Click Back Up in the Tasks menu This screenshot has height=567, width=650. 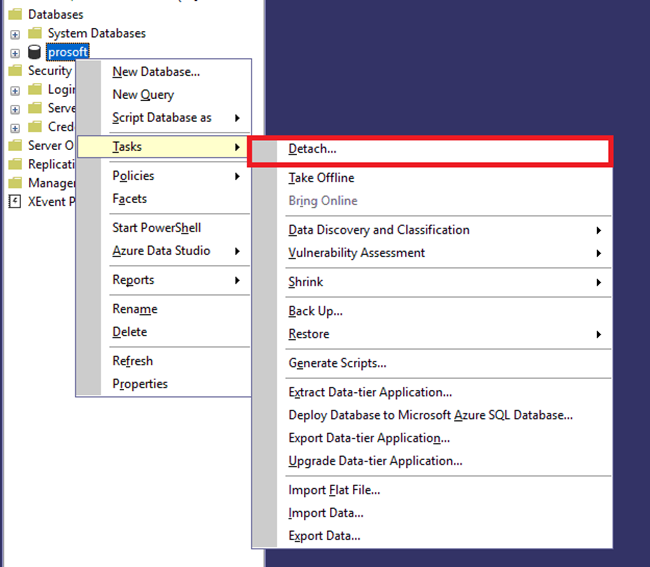(x=315, y=311)
